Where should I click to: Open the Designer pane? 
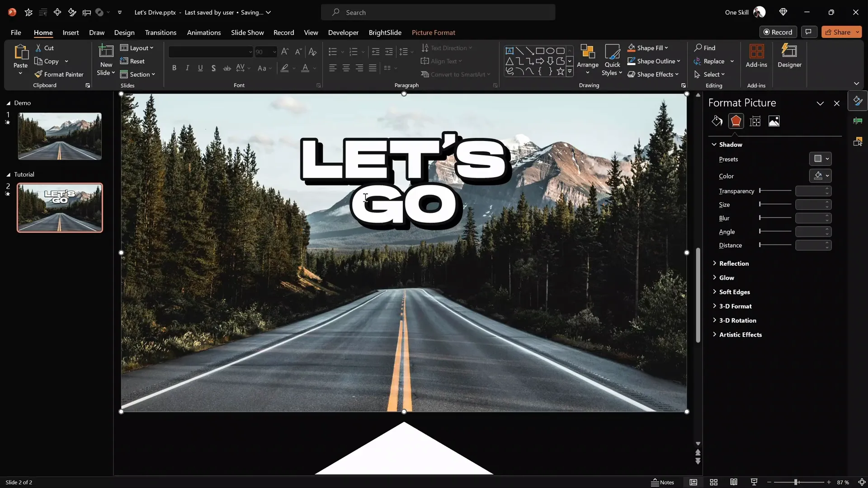789,56
